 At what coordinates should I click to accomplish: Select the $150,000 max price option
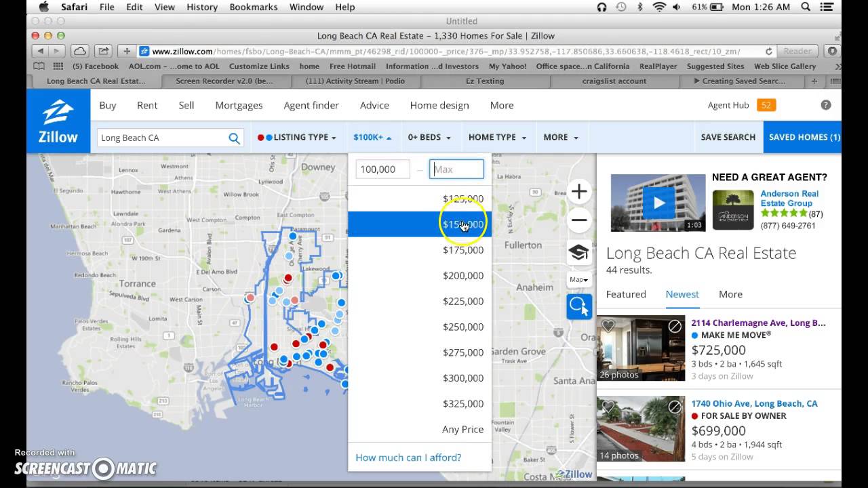[x=420, y=224]
